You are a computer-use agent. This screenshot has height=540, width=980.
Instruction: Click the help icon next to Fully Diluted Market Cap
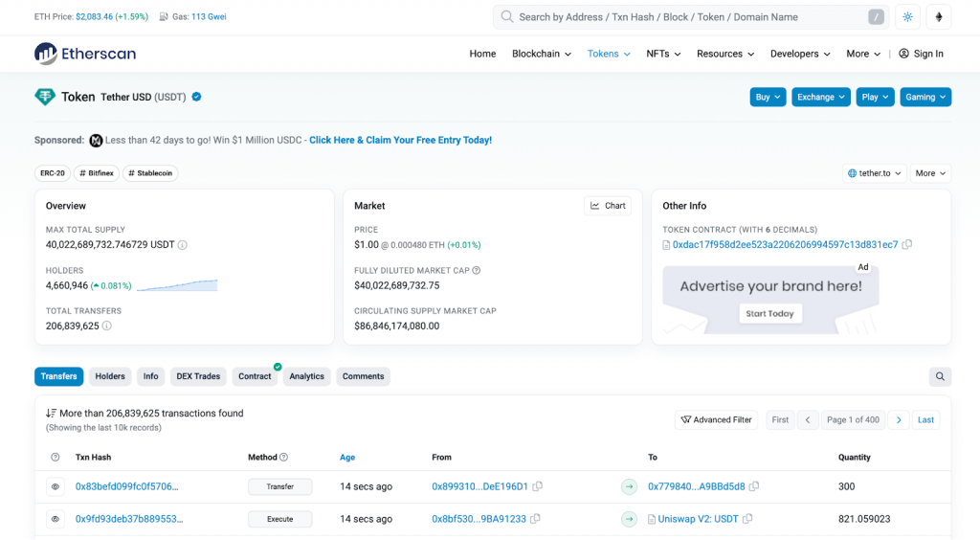[477, 271]
